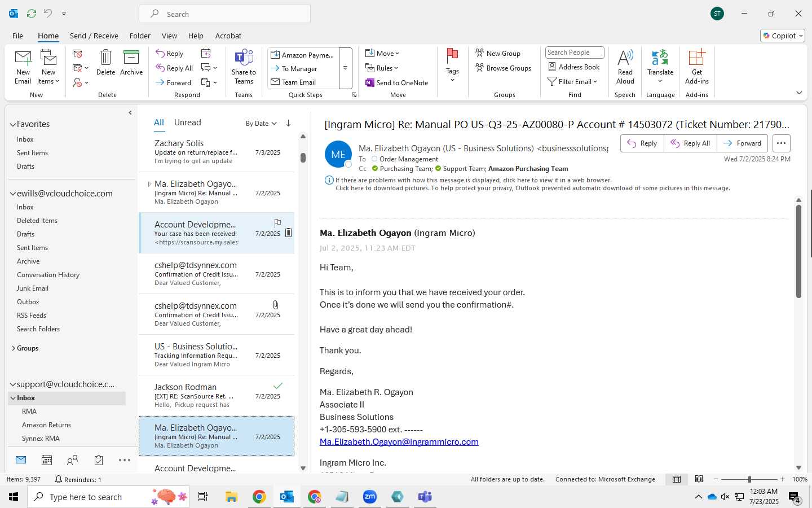This screenshot has height=508, width=812.
Task: Click Reply in the reading pane
Action: pos(642,143)
